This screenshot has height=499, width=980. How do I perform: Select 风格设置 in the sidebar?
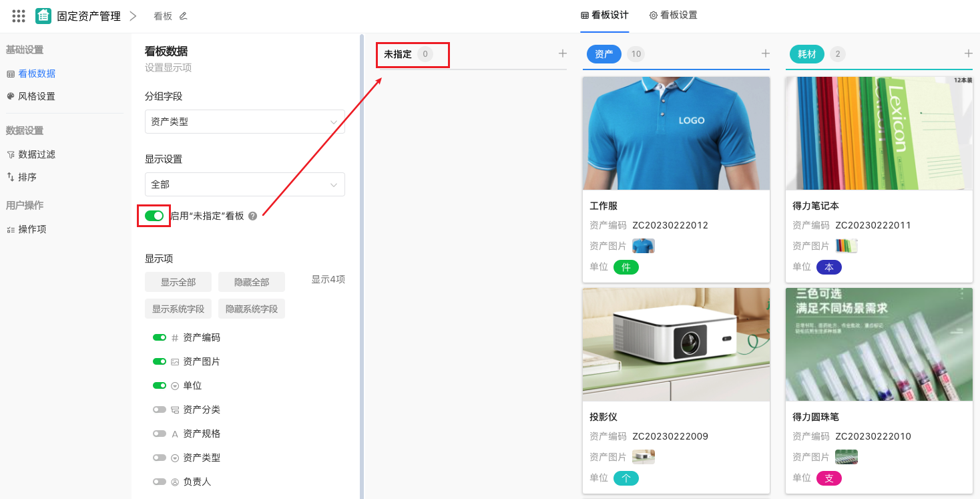click(36, 96)
